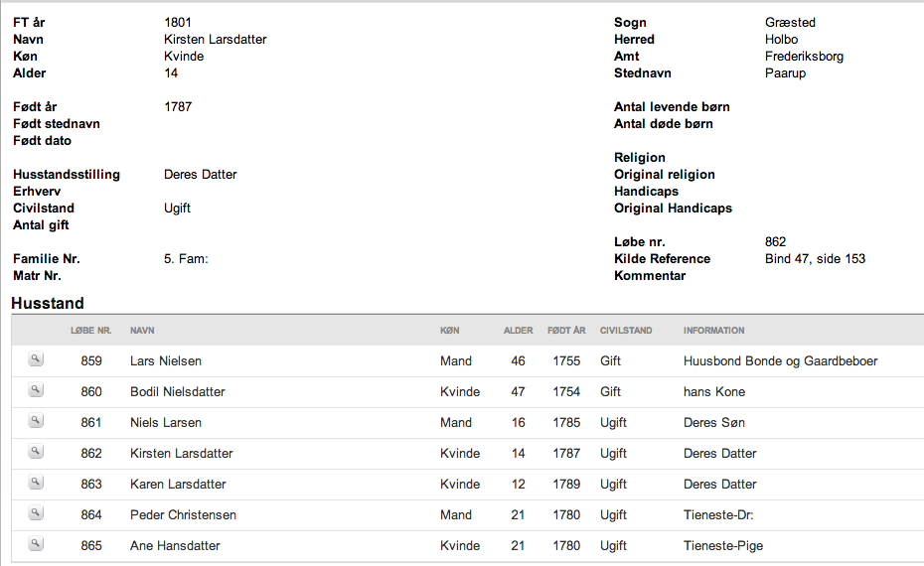Click Kilde Reference value Bind 47, side 153

[x=815, y=258]
